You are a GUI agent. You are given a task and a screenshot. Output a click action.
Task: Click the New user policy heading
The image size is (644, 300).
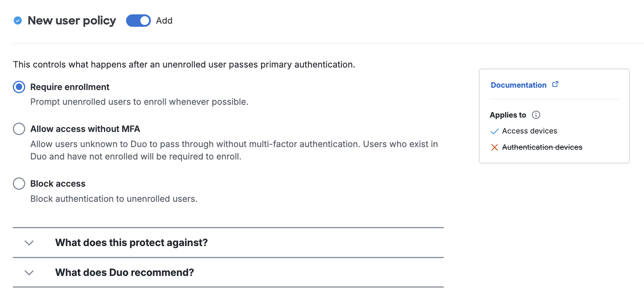point(71,21)
